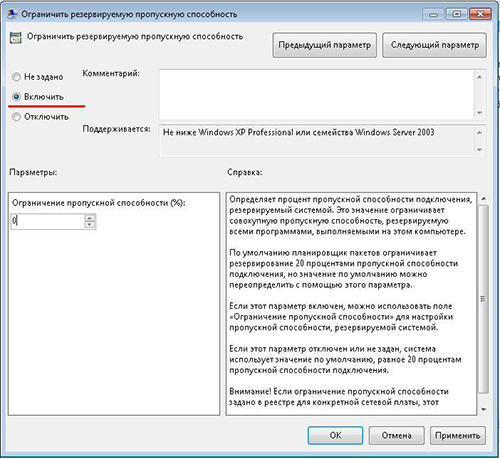500x459 pixels.
Task: Click the help text scrollbar thumb
Action: click(484, 299)
